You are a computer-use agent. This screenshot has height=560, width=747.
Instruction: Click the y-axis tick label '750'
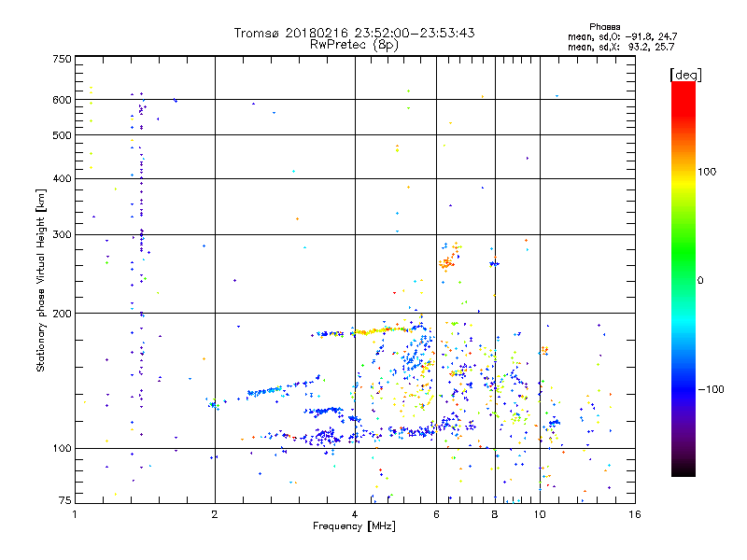62,59
